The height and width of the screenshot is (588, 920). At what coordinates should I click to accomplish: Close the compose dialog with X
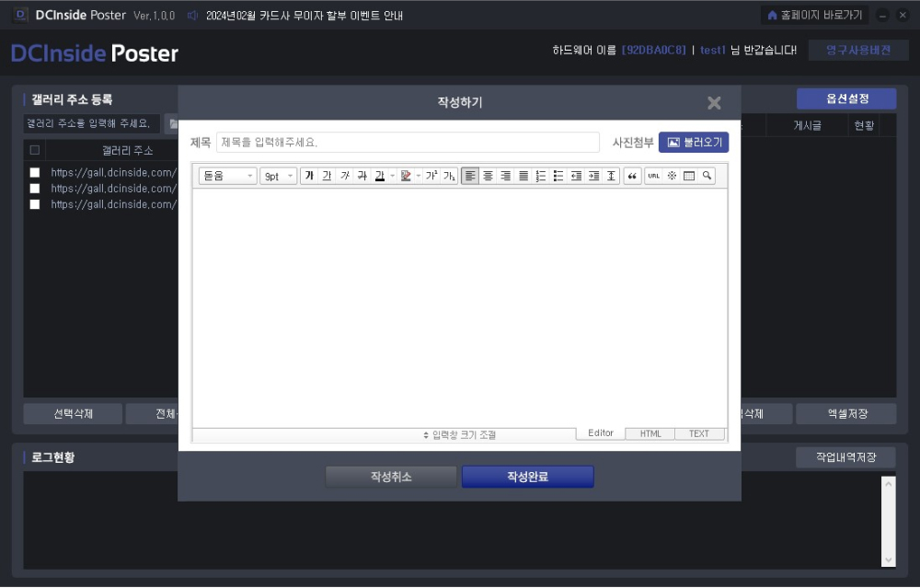click(x=714, y=103)
